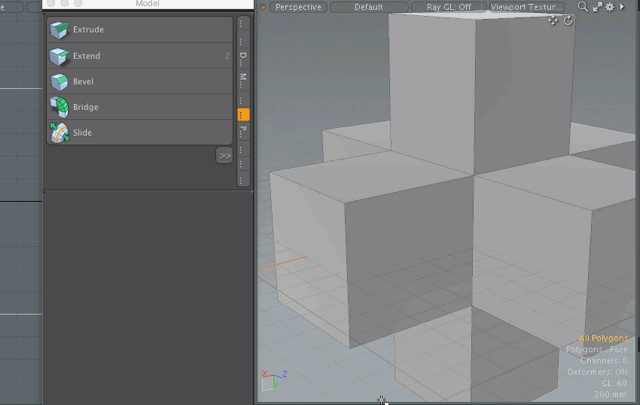Click the Extend tool icon
The image size is (640, 405).
click(59, 56)
